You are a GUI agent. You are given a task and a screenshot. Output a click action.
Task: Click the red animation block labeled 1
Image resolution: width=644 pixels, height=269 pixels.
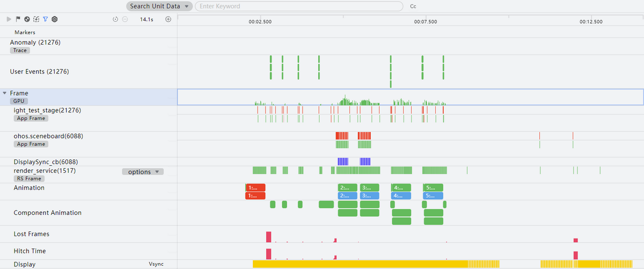255,188
